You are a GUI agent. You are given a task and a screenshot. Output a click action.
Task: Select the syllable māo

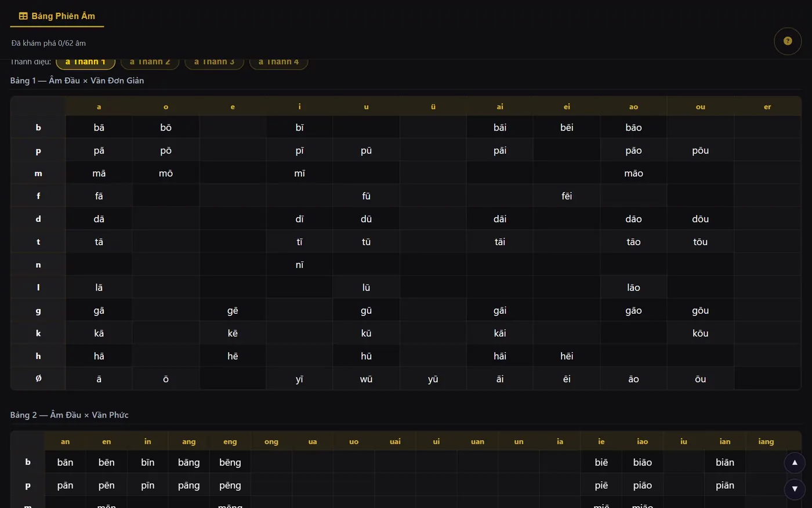(x=633, y=173)
